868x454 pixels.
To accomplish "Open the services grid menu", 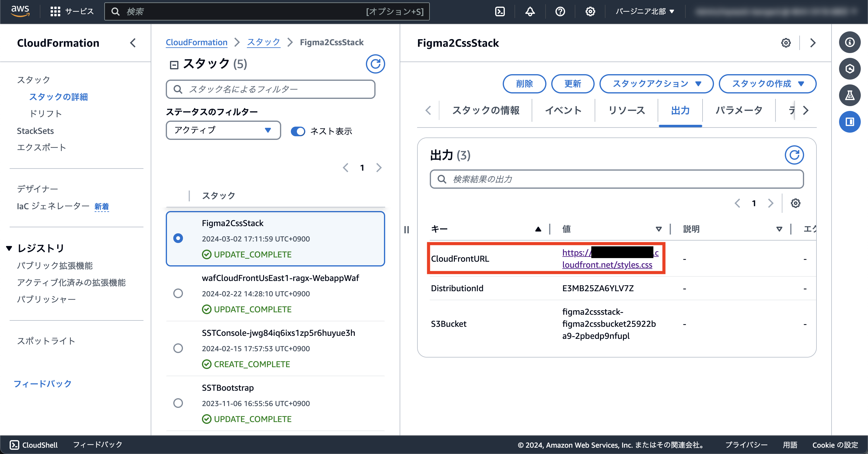I will (55, 11).
